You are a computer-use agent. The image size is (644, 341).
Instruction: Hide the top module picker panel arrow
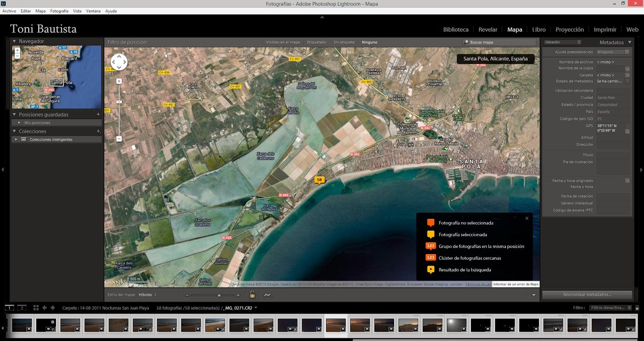pyautogui.click(x=322, y=17)
